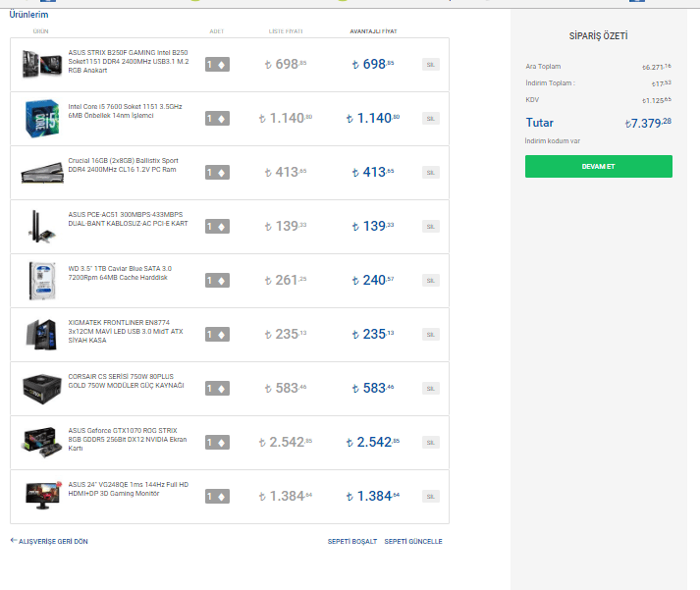Go back via ALIŞVERİŞE GERİ DÖN

(53, 541)
